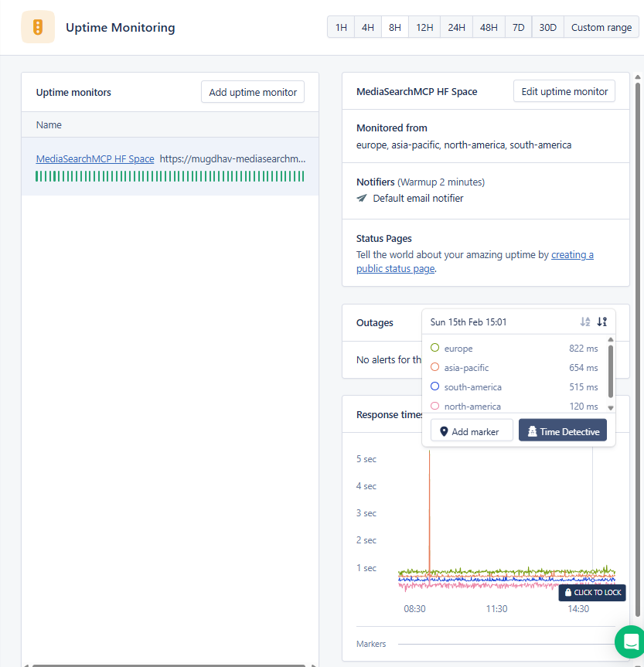Open the MediaSearchMCP HF Space link

pos(95,158)
